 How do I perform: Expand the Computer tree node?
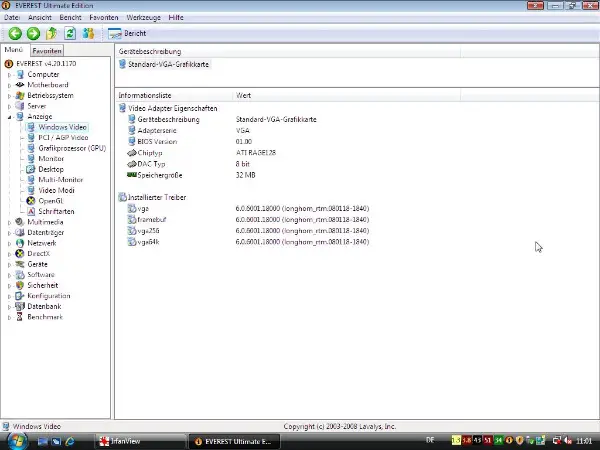pos(10,74)
